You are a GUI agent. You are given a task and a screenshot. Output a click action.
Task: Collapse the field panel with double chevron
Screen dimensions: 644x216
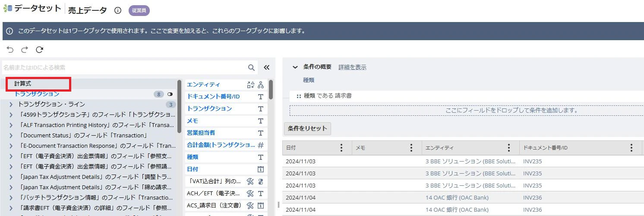(x=266, y=67)
